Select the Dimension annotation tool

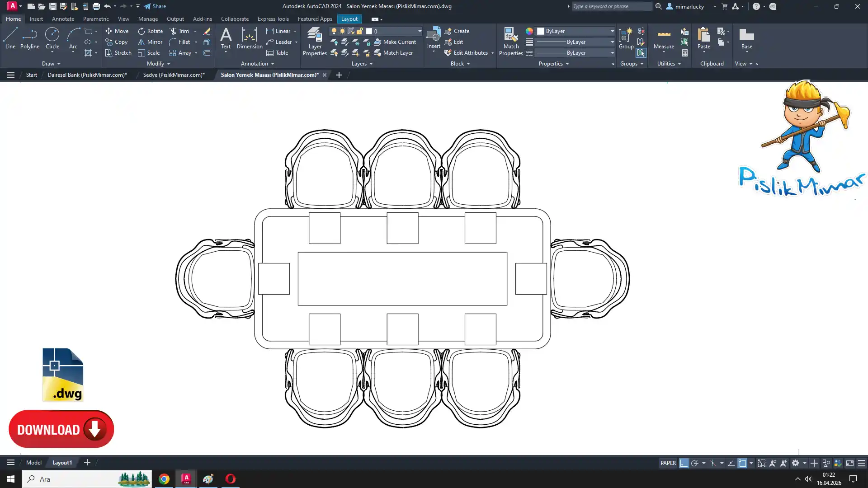point(249,39)
